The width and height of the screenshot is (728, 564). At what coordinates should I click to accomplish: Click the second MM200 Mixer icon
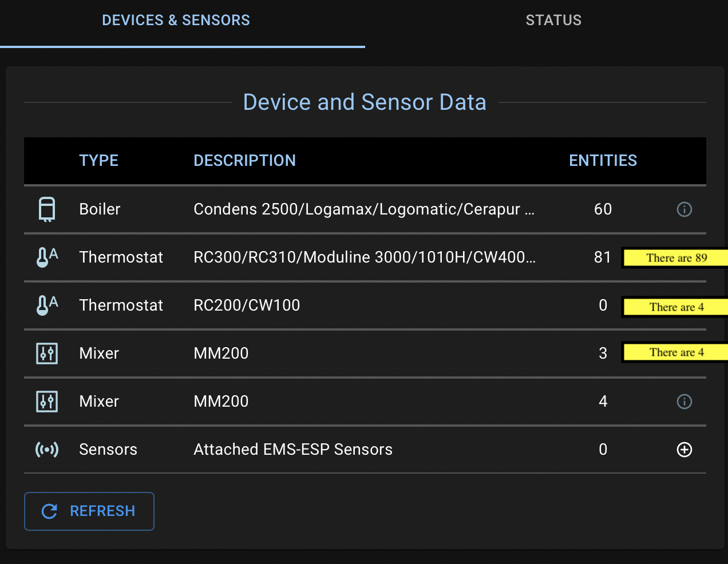point(46,401)
